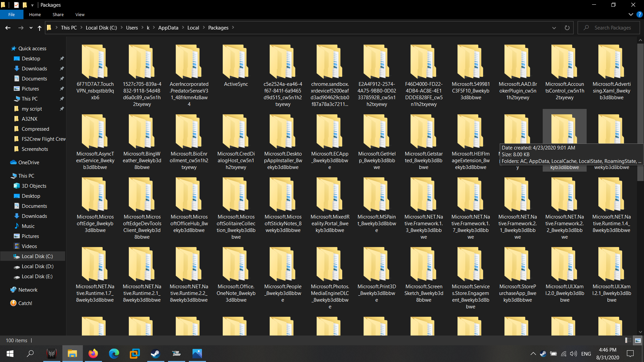Click inside the Search Packages box
The image size is (644, 362).
(612, 28)
